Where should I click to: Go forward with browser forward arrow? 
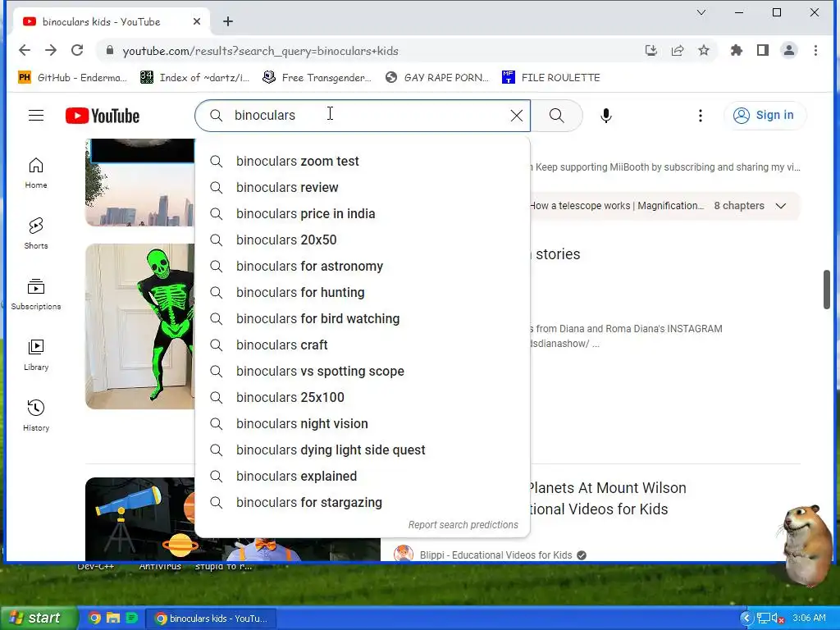coord(51,50)
